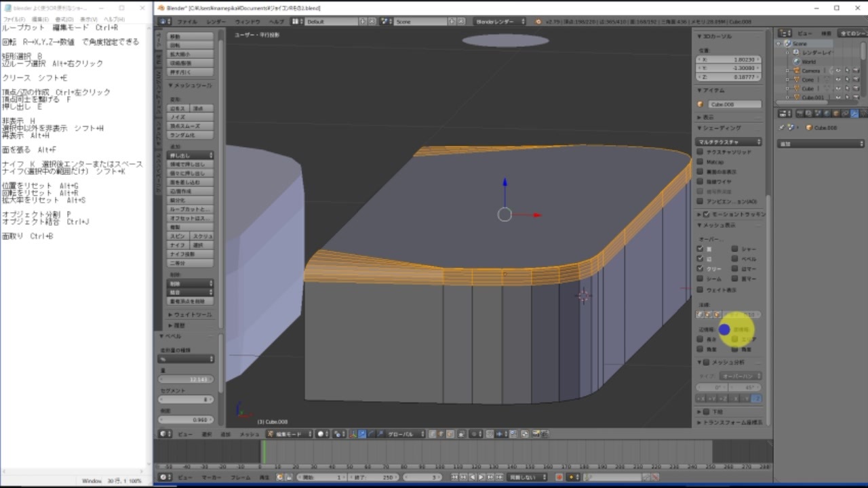Viewport: 868px width, 488px height.
Task: Toggle the Camera eye visibility icon
Action: coord(838,70)
